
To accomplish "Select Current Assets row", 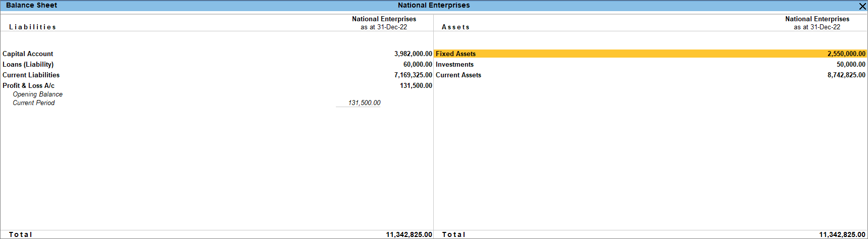I will (x=650, y=75).
